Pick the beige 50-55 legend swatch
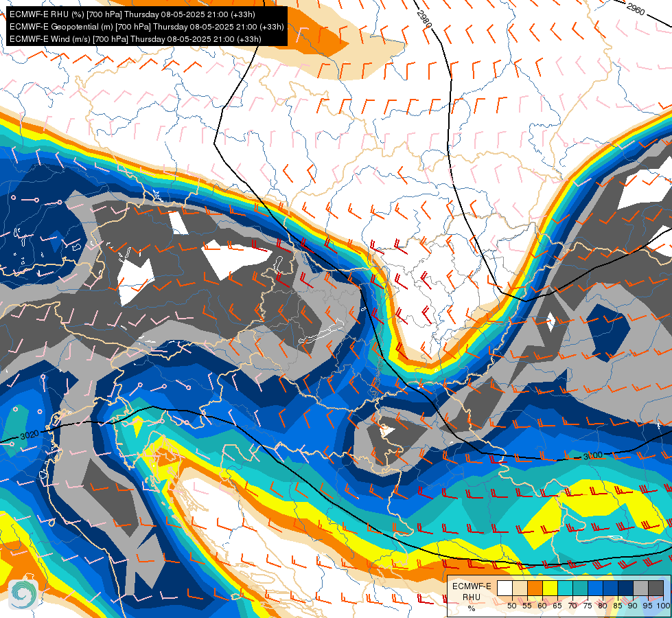Image resolution: width=672 pixels, height=618 pixels. point(520,588)
